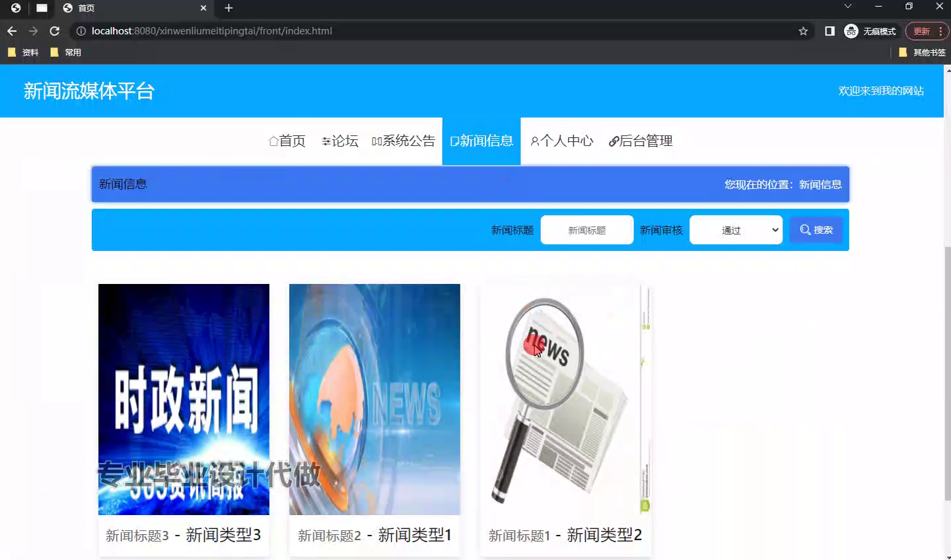The image size is (951, 560).
Task: Open the incognito 无痕模式 indicator
Action: pyautogui.click(x=870, y=31)
